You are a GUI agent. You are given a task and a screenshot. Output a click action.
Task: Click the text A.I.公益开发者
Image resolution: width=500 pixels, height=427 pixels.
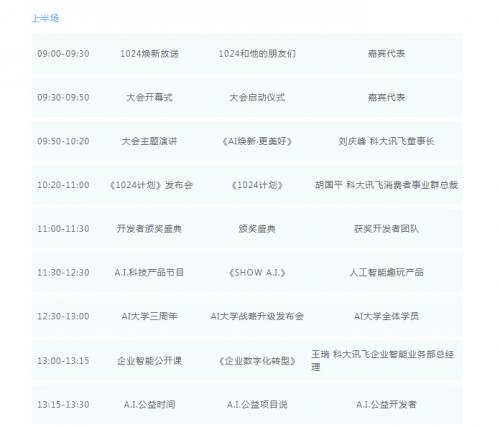pyautogui.click(x=386, y=405)
